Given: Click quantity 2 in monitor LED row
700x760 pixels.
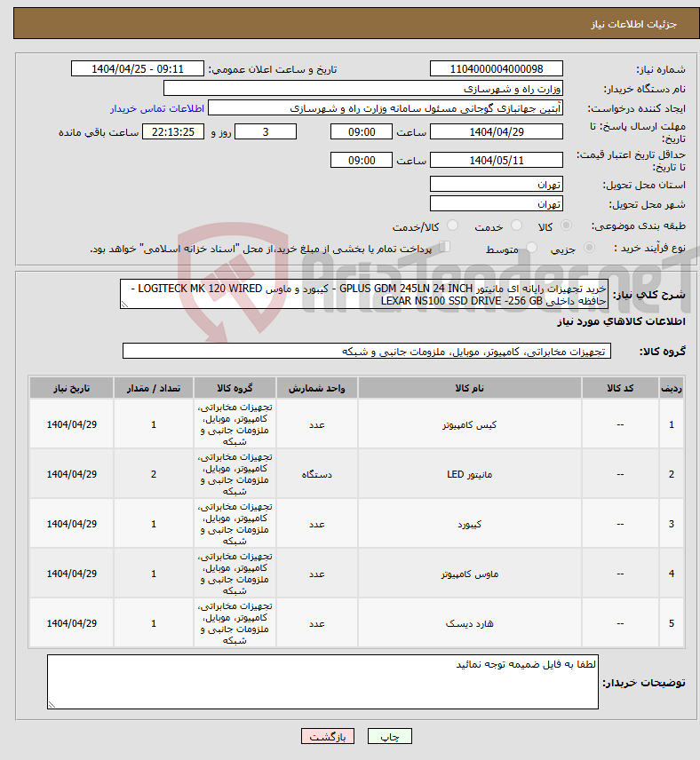Looking at the screenshot, I should coord(154,474).
